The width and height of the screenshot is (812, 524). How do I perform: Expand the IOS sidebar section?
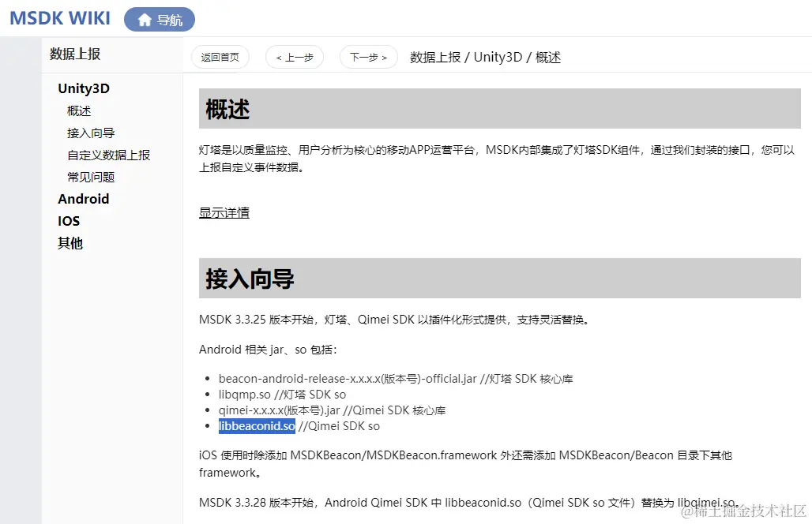click(x=69, y=222)
